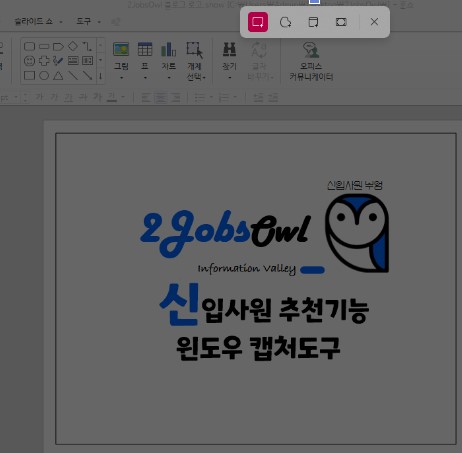Click the 그림 picture icon

tap(121, 49)
